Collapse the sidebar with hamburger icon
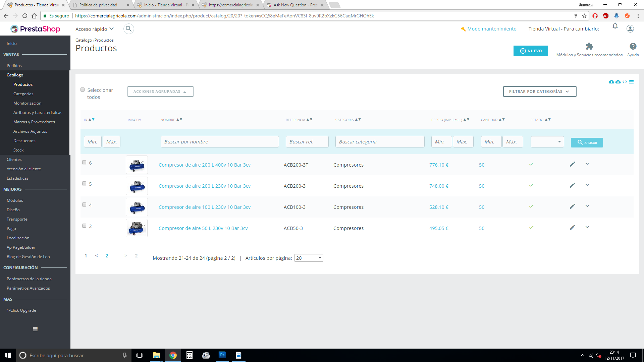 coord(35,329)
